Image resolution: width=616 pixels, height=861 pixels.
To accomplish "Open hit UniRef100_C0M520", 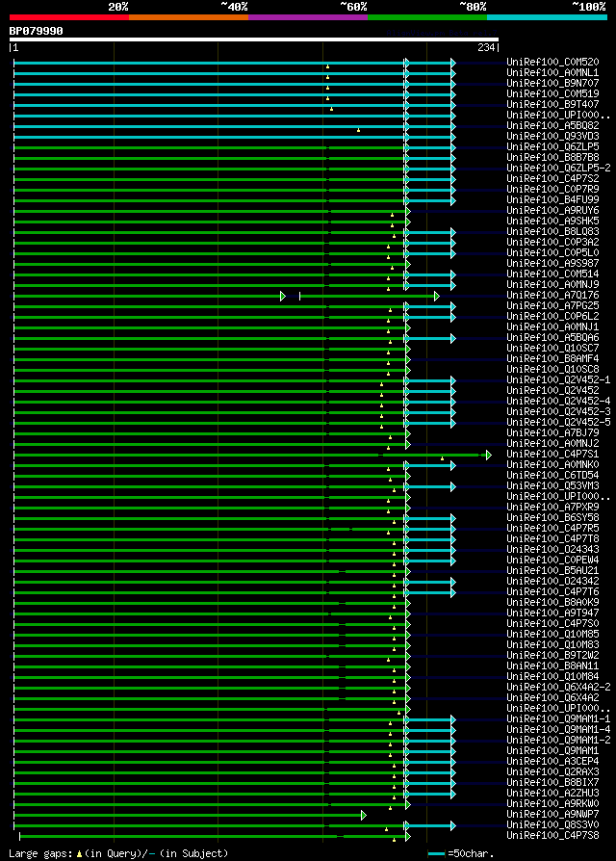I will (x=552, y=62).
